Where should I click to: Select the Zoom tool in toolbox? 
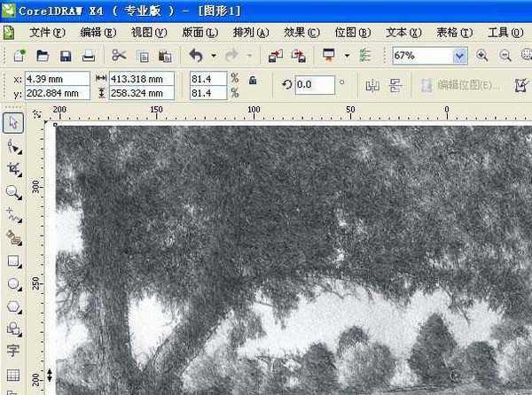click(14, 192)
